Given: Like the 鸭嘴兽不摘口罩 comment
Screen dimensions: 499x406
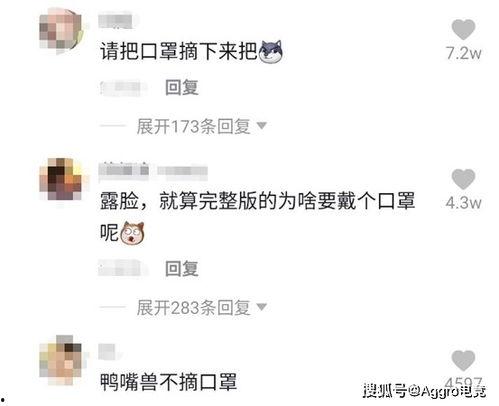Looking at the screenshot, I should pos(463,360).
